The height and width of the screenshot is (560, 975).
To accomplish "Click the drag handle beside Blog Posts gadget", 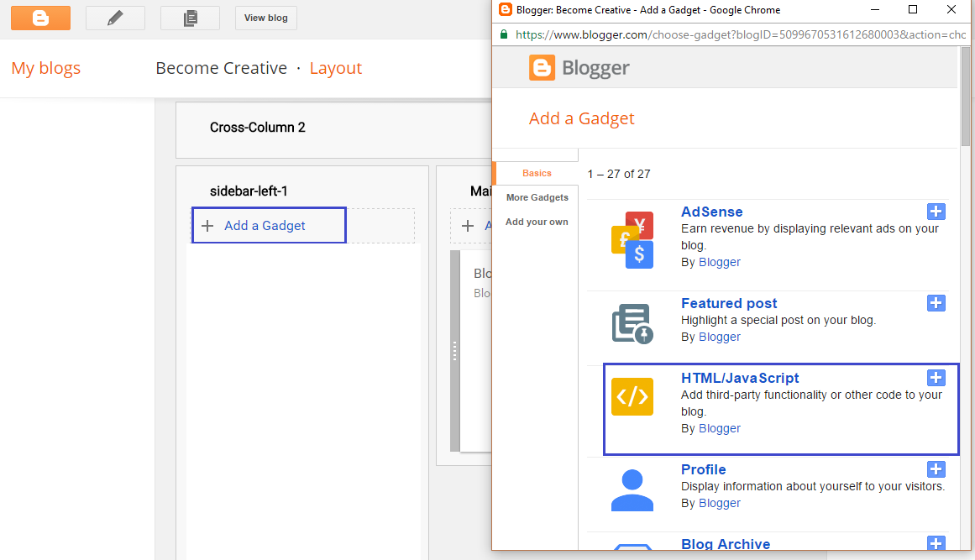I will tap(454, 351).
